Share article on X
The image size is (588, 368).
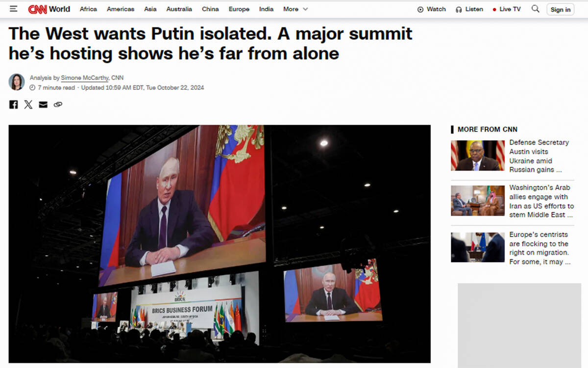tap(28, 105)
